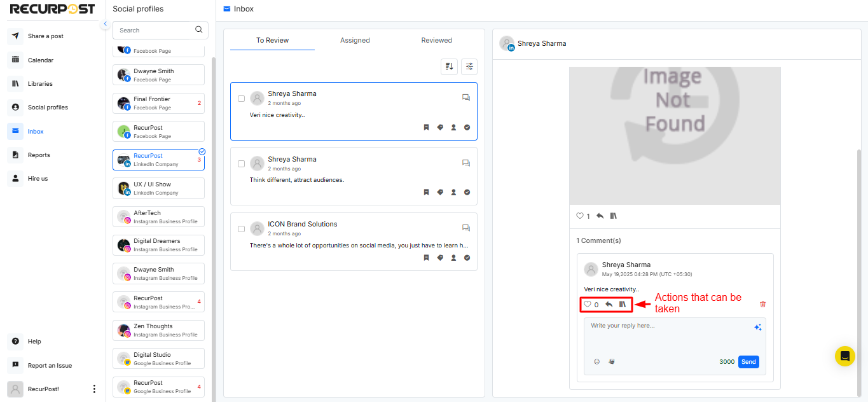The image size is (868, 402).
Task: Bookmark the ICON Brand Solutions message
Action: pos(427,258)
